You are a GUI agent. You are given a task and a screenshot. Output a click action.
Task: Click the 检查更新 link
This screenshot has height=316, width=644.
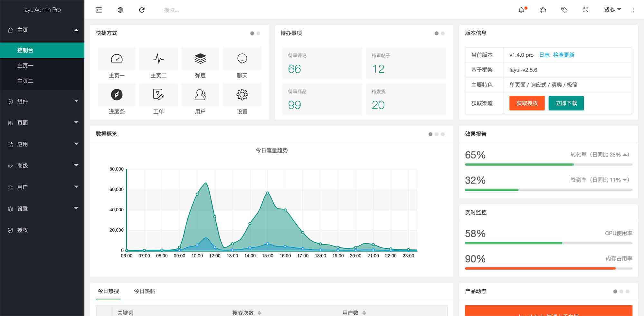pyautogui.click(x=563, y=55)
